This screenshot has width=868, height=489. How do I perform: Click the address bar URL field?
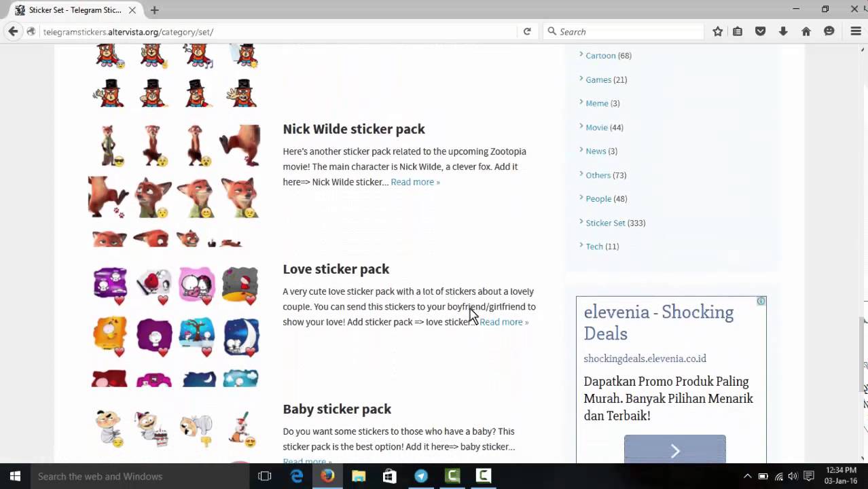pos(278,32)
